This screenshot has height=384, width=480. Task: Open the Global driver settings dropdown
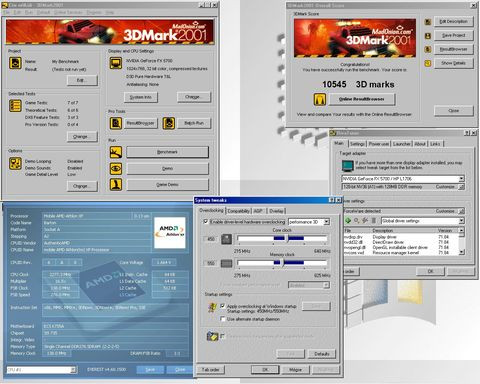[x=461, y=221]
